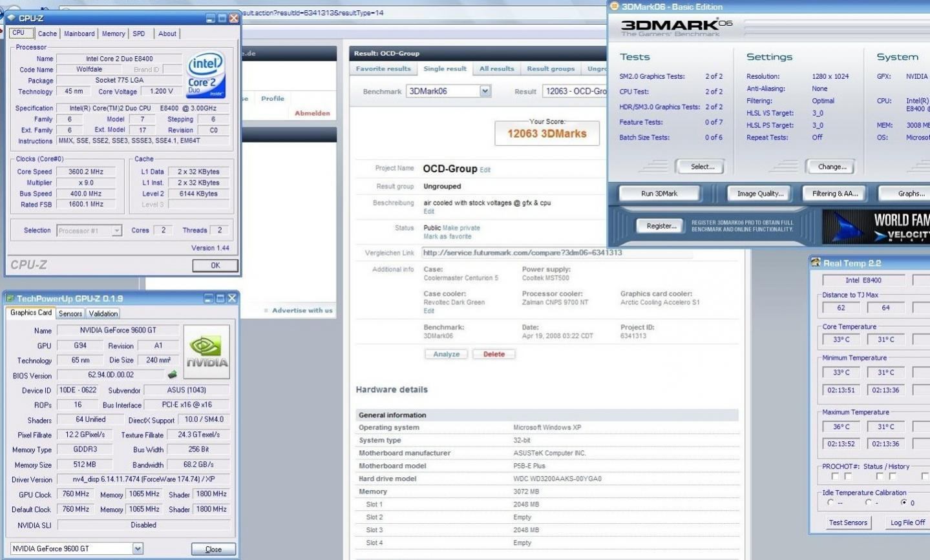Open the About tab in CPU-Z
930x560 pixels.
[x=167, y=34]
